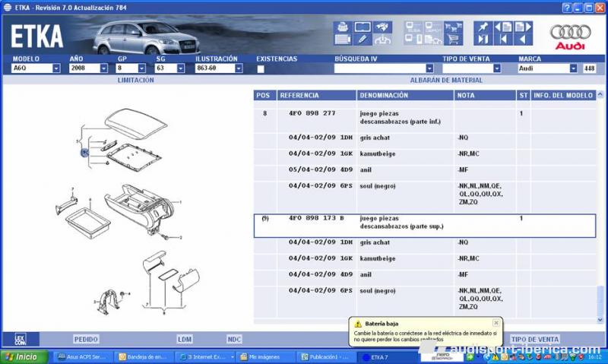This screenshot has height=364, width=608.
Task: Click the handshake icon in the toolbar
Action: 382,27
